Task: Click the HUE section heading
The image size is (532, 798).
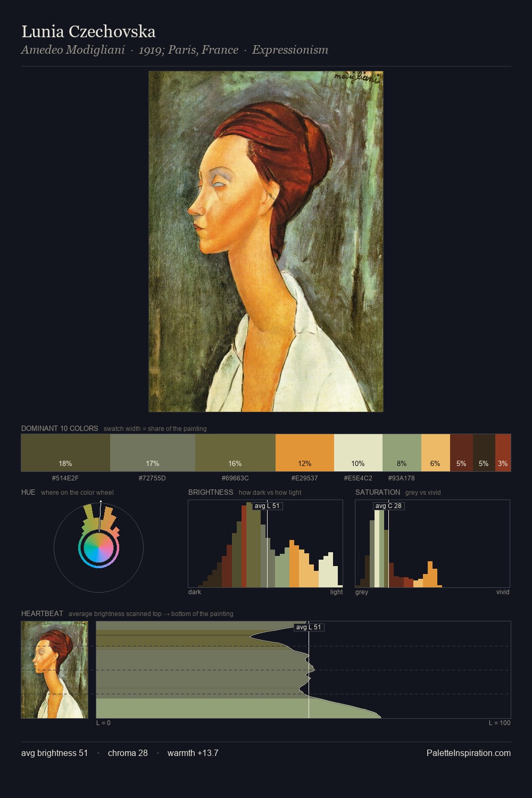Action: coord(28,492)
